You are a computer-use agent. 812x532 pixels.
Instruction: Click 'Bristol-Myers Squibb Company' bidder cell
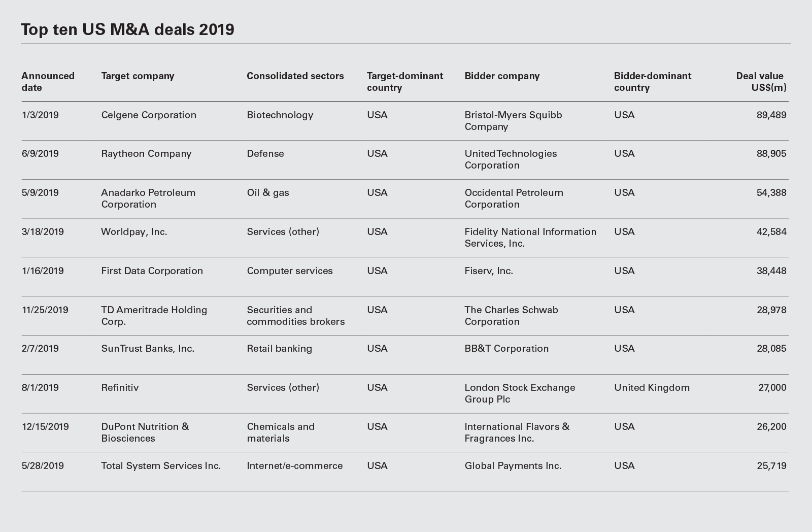tap(513, 121)
